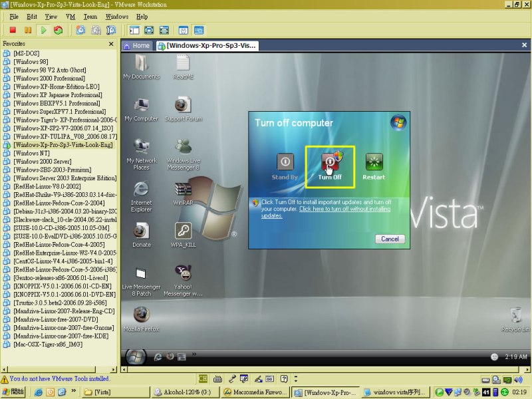Click the Donate desktop icon
This screenshot has width=532, height=399.
point(142,235)
